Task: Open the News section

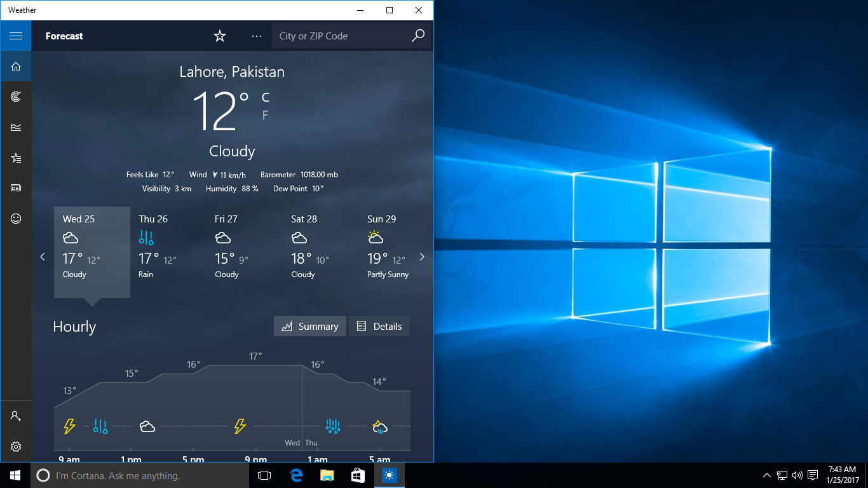Action: click(15, 187)
